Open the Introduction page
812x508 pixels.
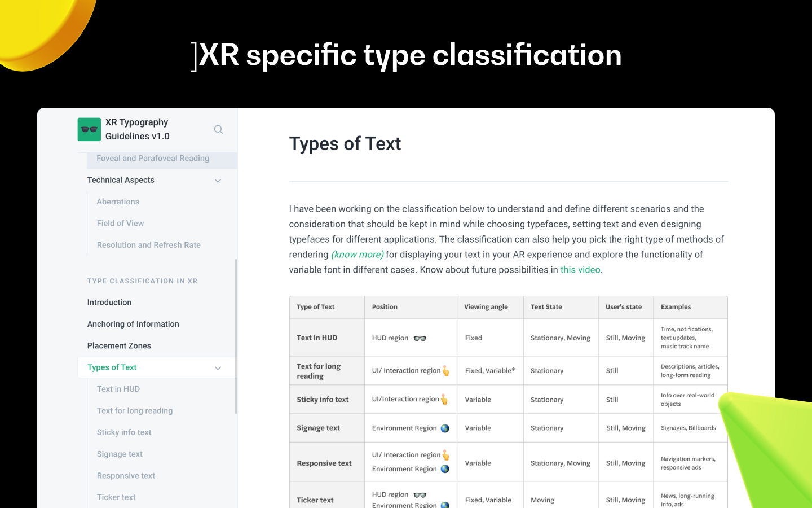pos(109,302)
